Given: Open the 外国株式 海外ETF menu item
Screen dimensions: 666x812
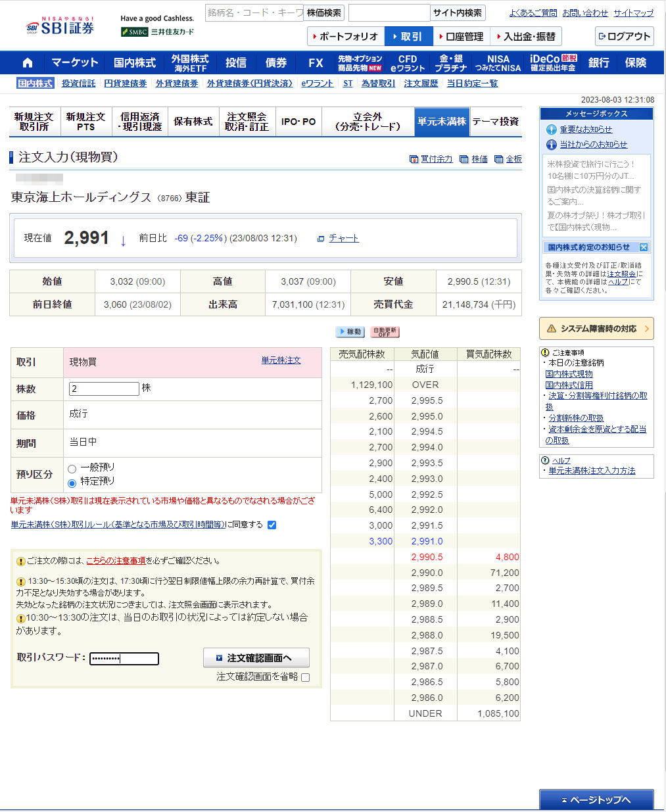Looking at the screenshot, I should coord(190,62).
